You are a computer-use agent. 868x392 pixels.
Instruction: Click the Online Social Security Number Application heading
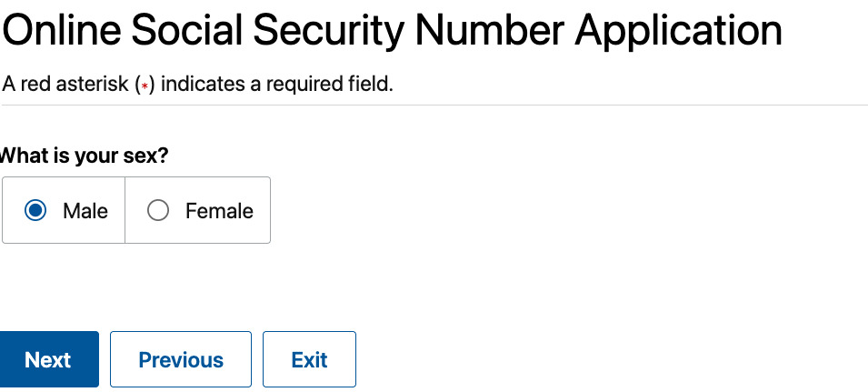tap(391, 32)
